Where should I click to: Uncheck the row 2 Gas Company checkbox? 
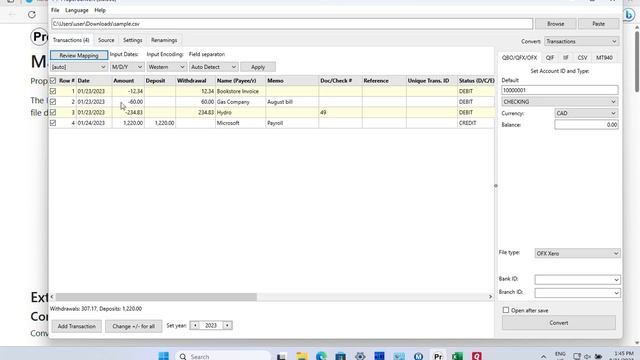[x=53, y=102]
